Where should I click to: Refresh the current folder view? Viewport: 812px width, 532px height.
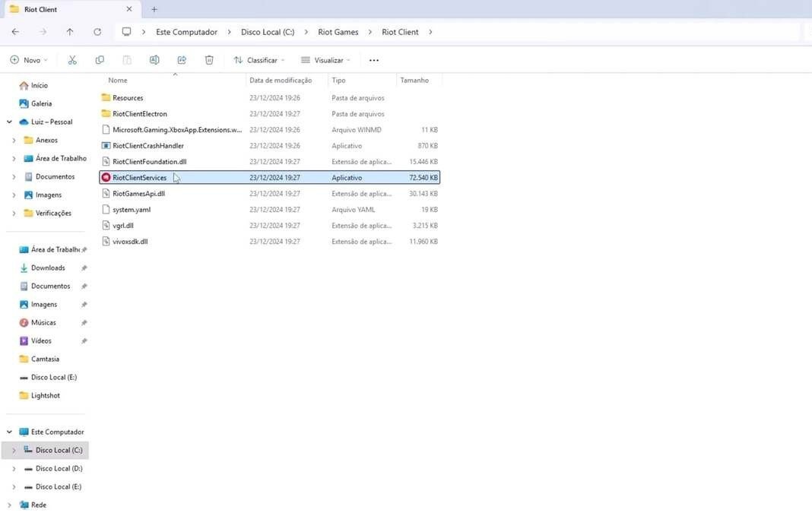pyautogui.click(x=97, y=32)
